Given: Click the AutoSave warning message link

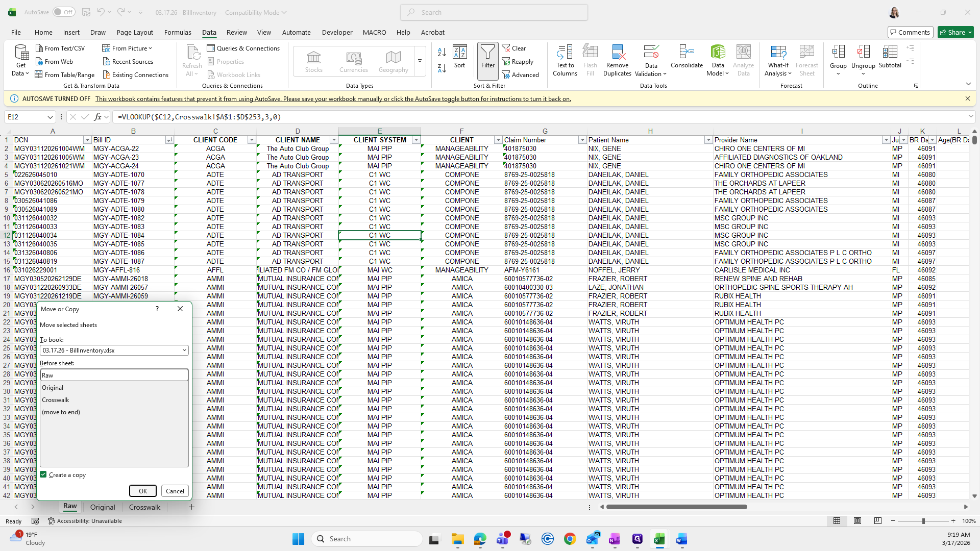Looking at the screenshot, I should click(x=333, y=99).
